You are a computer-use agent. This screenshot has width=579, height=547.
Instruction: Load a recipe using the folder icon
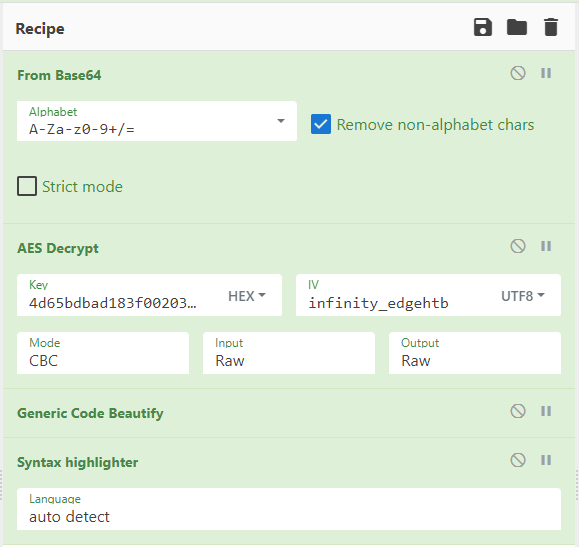517,27
